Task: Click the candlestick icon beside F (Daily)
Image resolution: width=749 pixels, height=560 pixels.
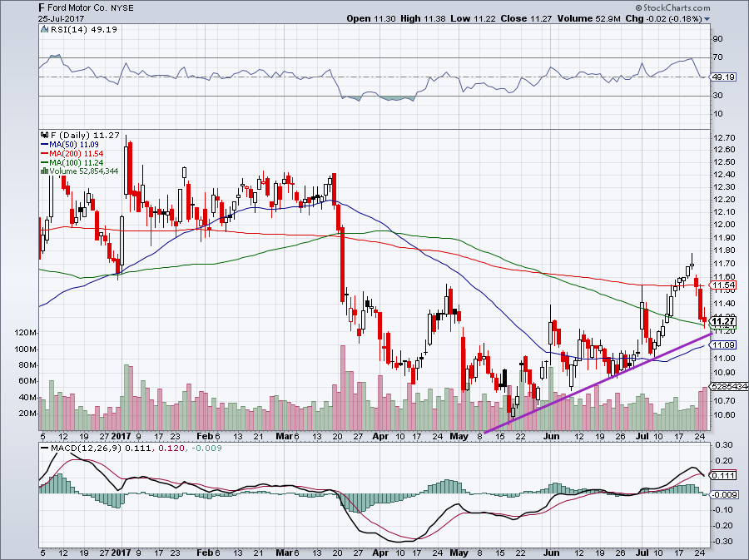Action: pyautogui.click(x=44, y=135)
